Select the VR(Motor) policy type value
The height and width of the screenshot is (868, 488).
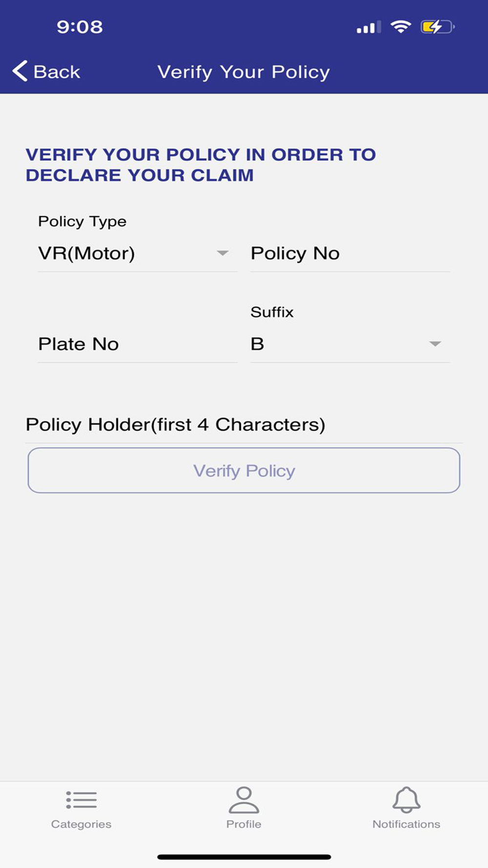(86, 253)
